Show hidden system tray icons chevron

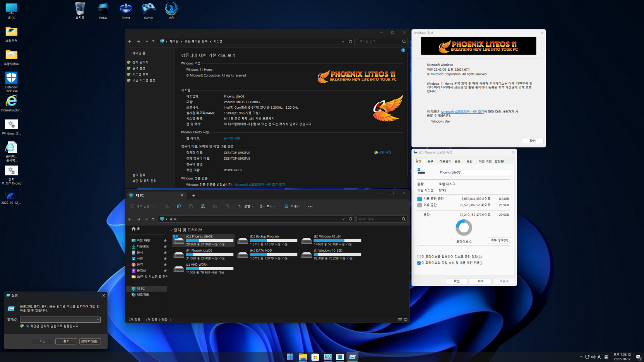coord(581,357)
